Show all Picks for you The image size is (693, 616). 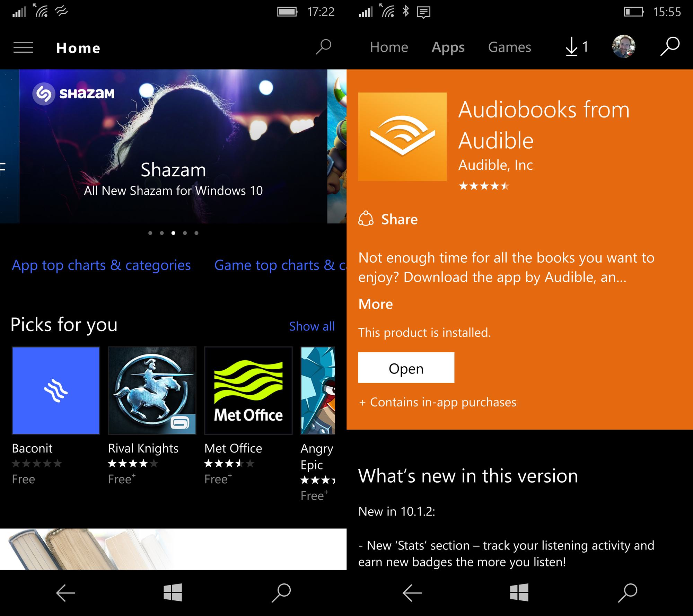click(311, 326)
